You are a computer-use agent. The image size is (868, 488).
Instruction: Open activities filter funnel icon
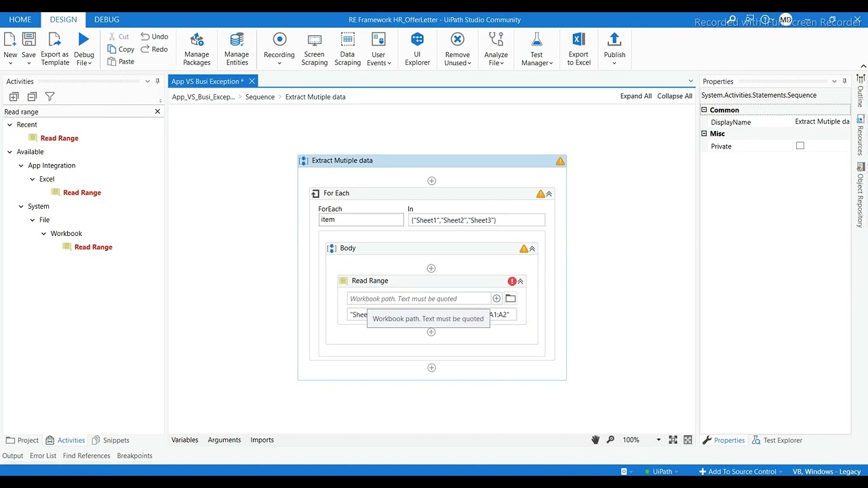50,97
